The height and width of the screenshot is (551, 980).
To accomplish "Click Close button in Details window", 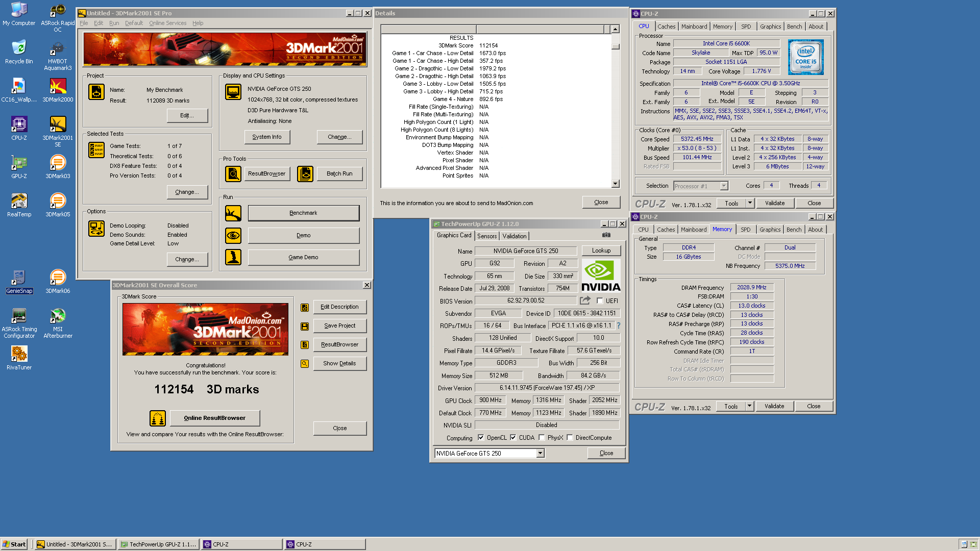I will (x=601, y=203).
